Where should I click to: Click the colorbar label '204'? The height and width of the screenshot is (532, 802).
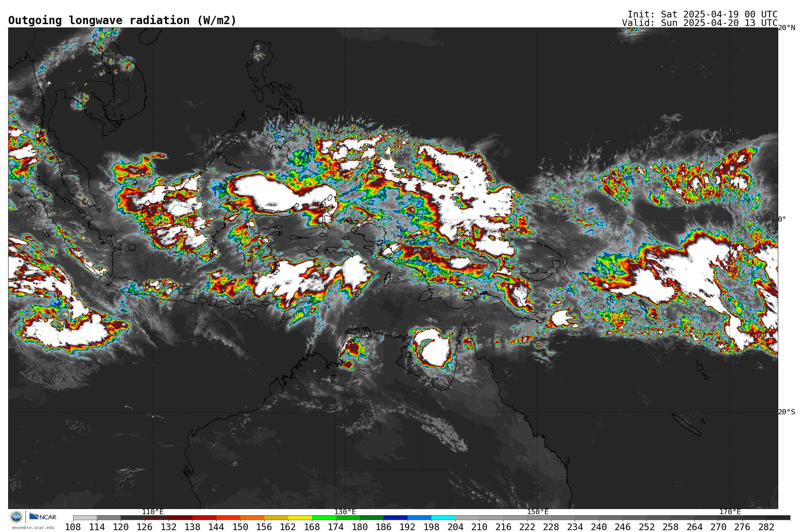pos(455,527)
